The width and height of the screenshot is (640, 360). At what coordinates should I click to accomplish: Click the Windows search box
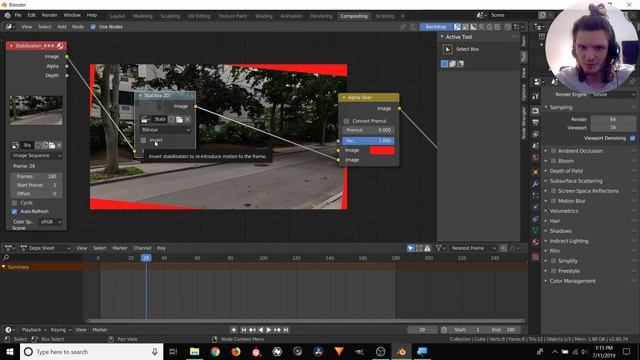click(92, 351)
